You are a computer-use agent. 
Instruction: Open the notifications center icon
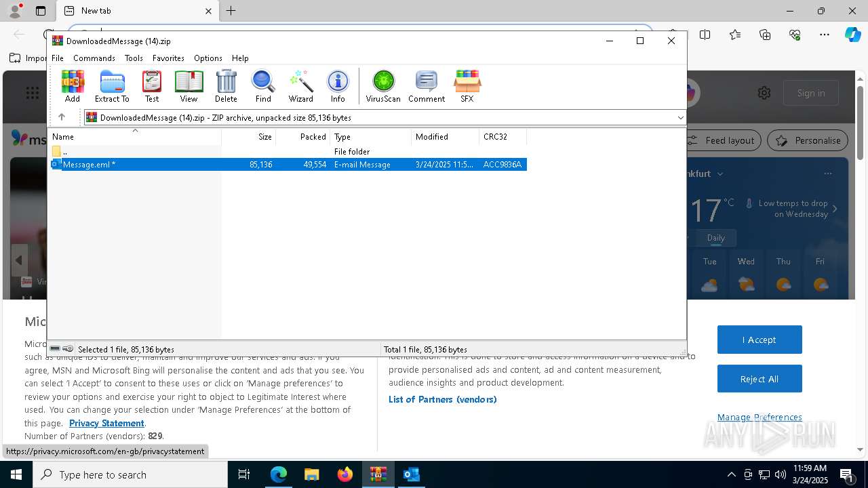847,474
